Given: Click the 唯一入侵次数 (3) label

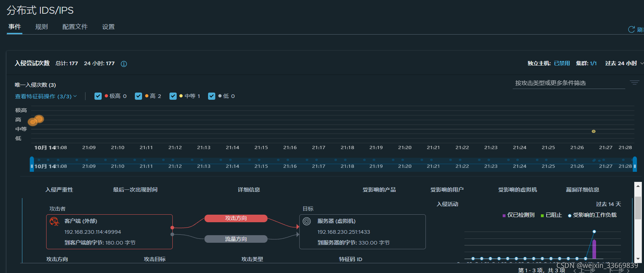Looking at the screenshot, I should (x=35, y=85).
